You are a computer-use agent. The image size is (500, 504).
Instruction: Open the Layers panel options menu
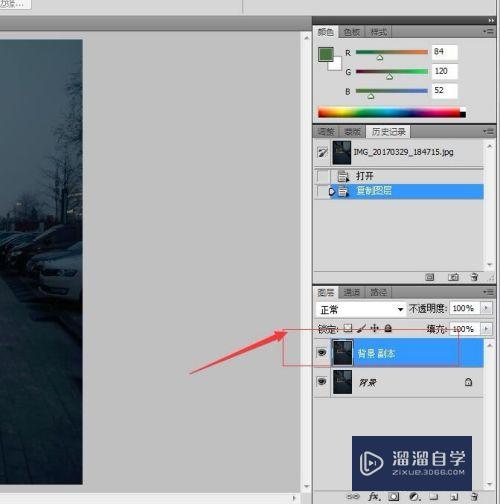pos(488,292)
